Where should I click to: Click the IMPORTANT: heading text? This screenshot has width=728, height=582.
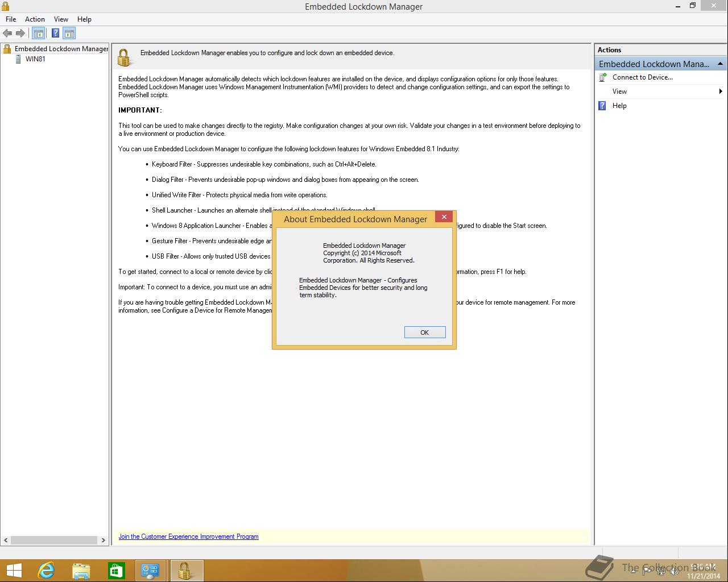[x=140, y=110]
